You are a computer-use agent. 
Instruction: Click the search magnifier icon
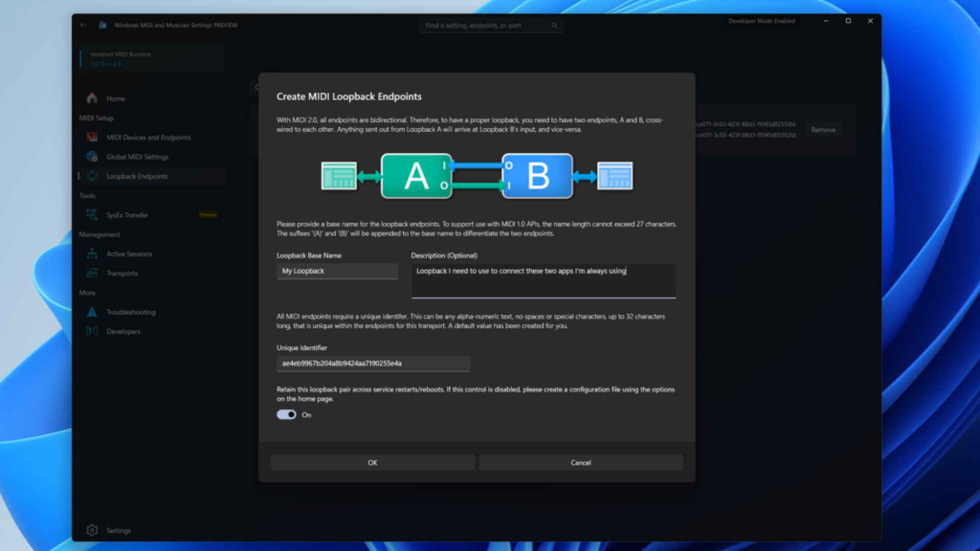(554, 25)
